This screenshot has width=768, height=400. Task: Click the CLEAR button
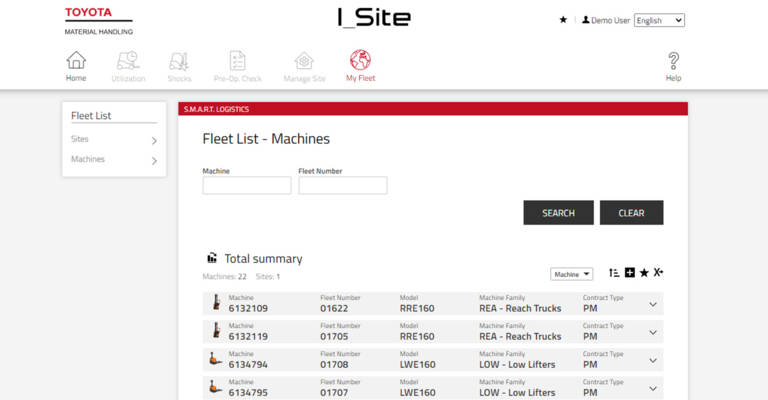(632, 212)
